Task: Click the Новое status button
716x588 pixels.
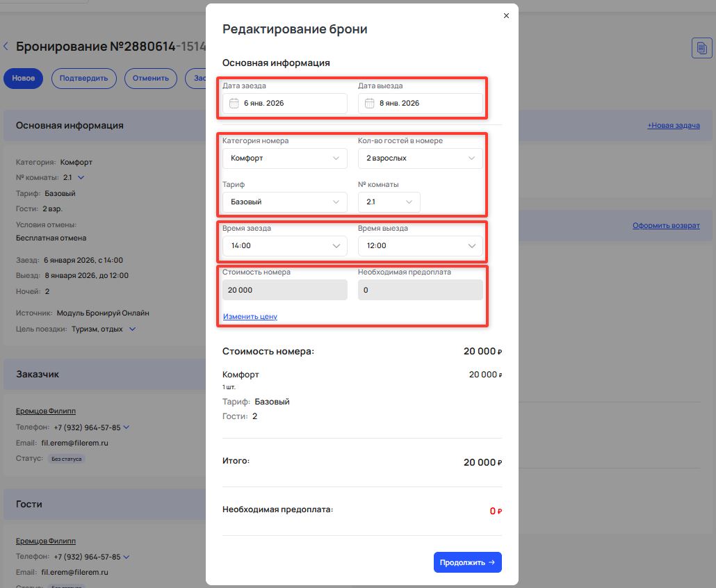Action: pyautogui.click(x=24, y=78)
